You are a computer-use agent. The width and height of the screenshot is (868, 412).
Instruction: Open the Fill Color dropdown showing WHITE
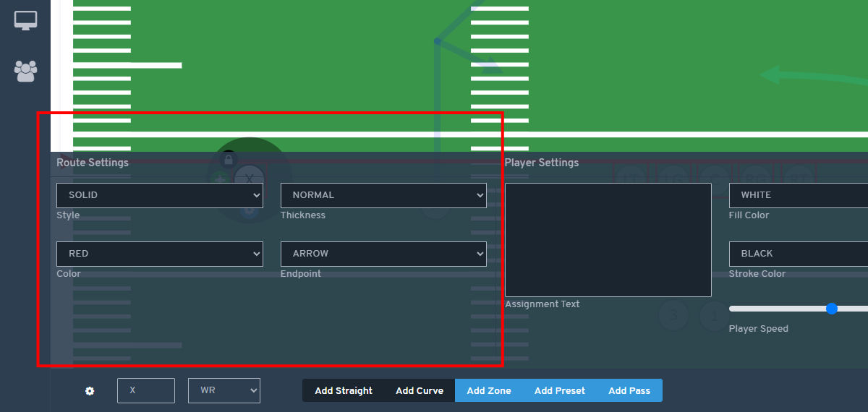[x=799, y=195]
